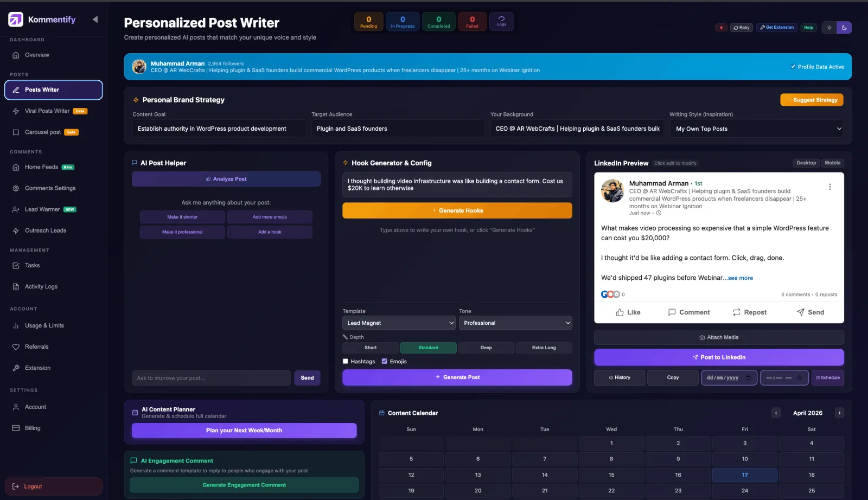Click the Logout button
The width and height of the screenshot is (868, 500).
53,486
